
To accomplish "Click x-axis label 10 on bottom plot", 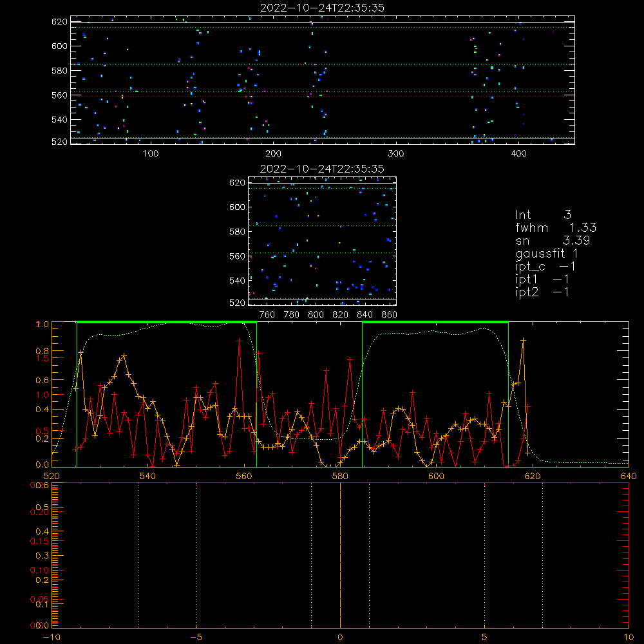I will click(629, 637).
